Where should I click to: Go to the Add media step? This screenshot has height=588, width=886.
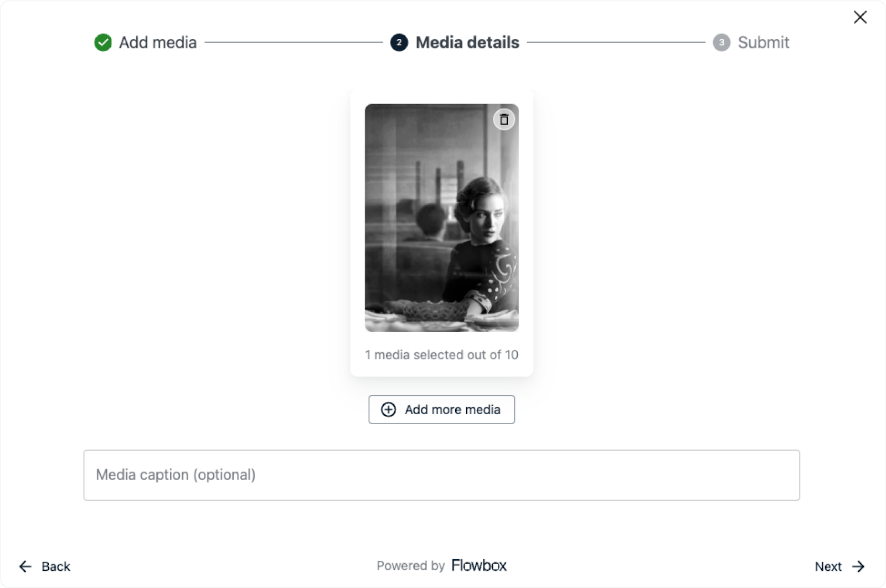pos(158,43)
